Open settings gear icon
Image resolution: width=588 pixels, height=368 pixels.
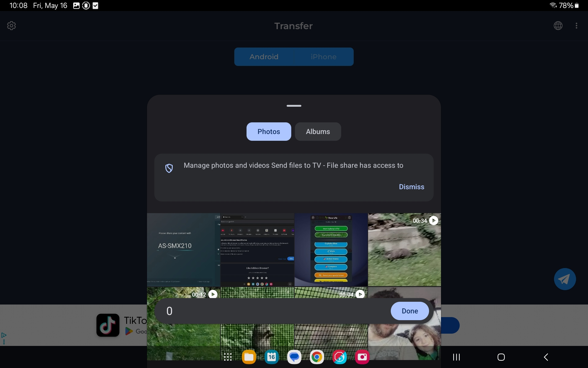click(x=12, y=26)
